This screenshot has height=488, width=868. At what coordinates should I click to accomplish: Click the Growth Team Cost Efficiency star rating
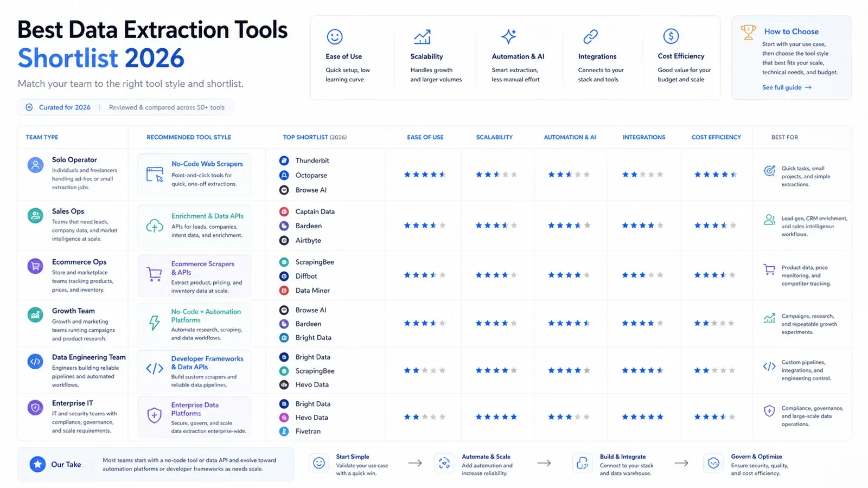[714, 323]
